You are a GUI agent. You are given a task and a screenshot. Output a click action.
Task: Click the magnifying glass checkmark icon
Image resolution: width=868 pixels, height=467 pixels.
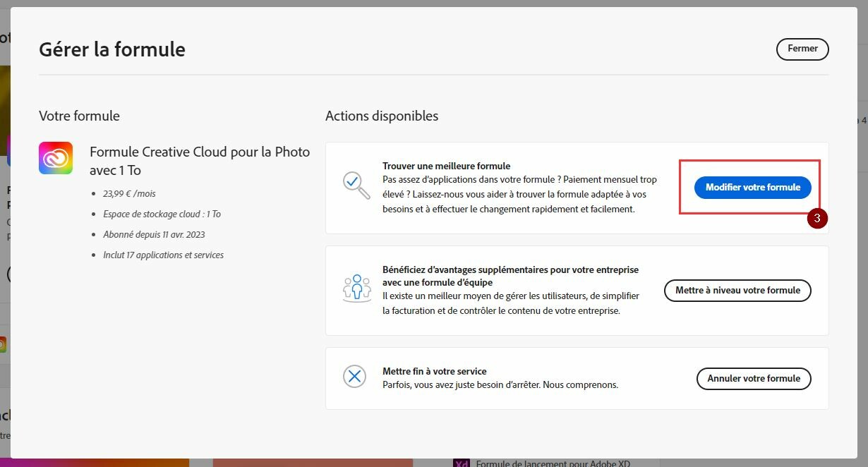pyautogui.click(x=356, y=185)
